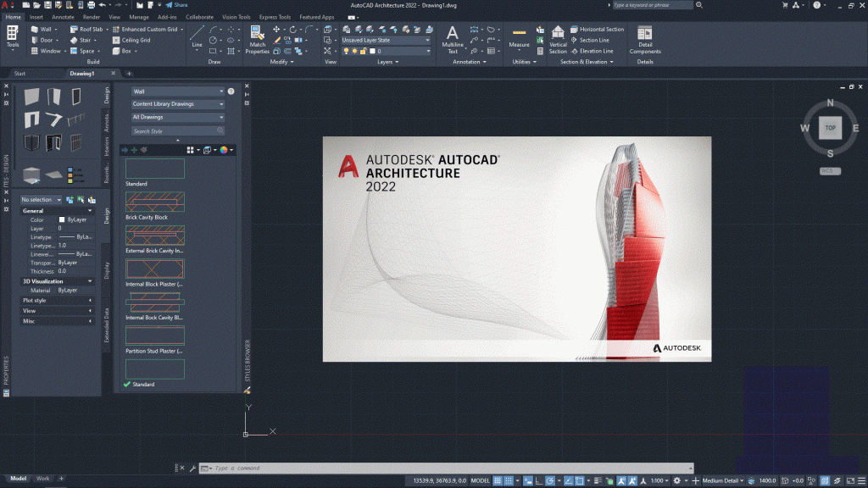Open the Render ribbon tab

pos(92,17)
